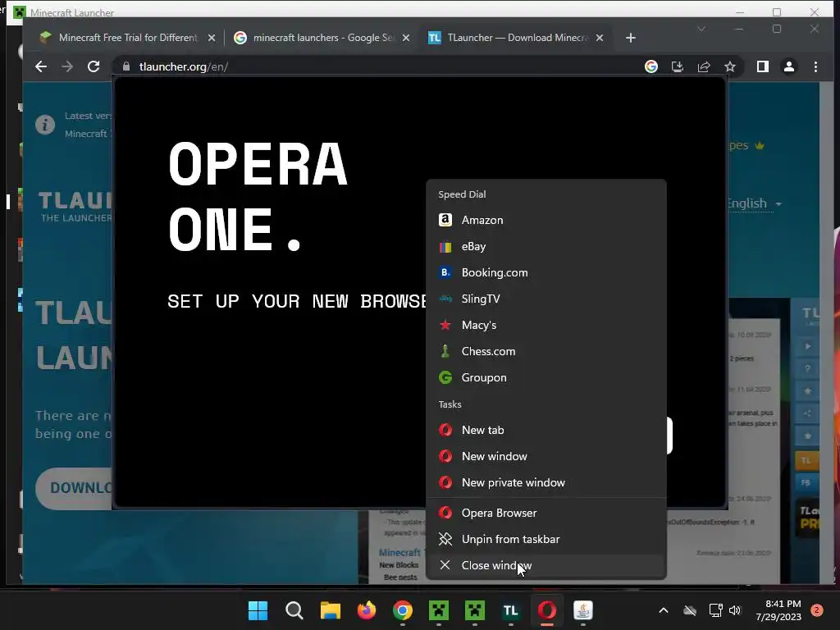Screen dimensions: 840x630
Task: Switch to TLauncher Download Minecraft tab
Action: (x=518, y=38)
